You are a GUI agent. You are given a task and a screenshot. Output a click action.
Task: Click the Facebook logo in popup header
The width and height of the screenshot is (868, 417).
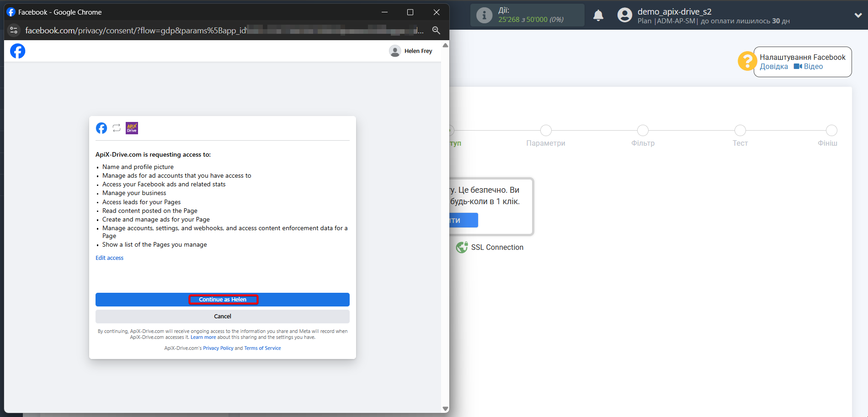click(x=18, y=51)
